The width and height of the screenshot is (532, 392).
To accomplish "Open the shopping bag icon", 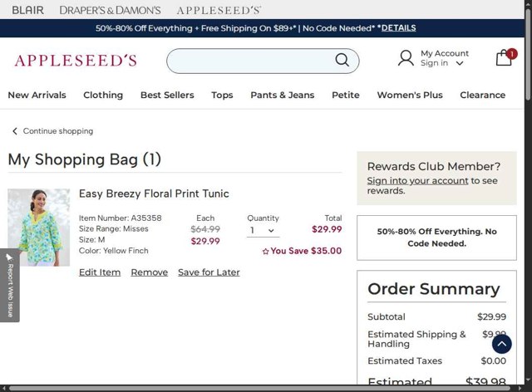I will pos(505,57).
